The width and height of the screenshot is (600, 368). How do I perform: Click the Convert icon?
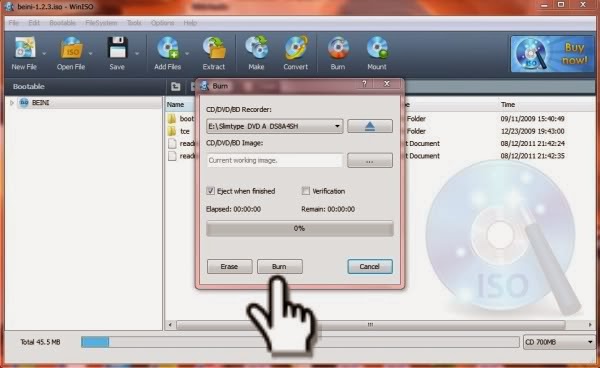coord(295,48)
